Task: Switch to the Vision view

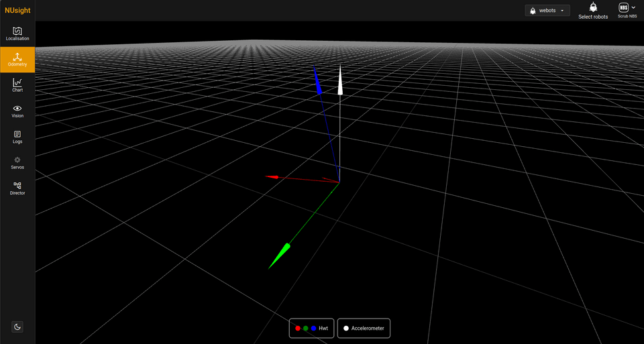Action: 17,111
